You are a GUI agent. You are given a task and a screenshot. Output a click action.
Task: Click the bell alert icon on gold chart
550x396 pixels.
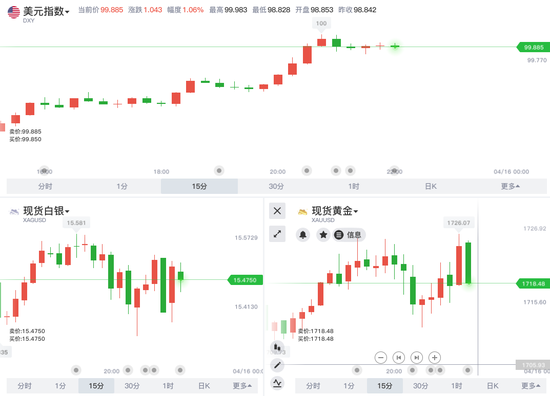pos(303,235)
